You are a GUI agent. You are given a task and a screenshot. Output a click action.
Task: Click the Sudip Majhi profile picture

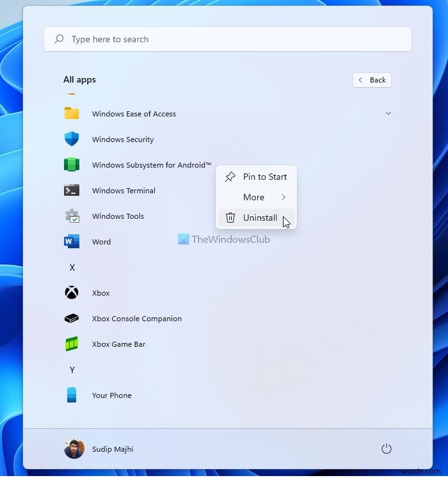click(x=74, y=449)
